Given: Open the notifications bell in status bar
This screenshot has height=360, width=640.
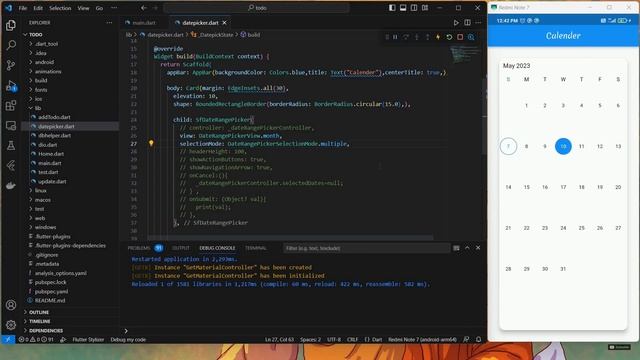Looking at the screenshot, I should coord(478,340).
